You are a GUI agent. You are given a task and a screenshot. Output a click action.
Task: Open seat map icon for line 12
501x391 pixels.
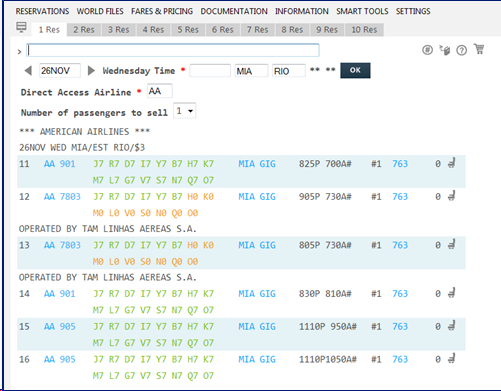pos(451,196)
